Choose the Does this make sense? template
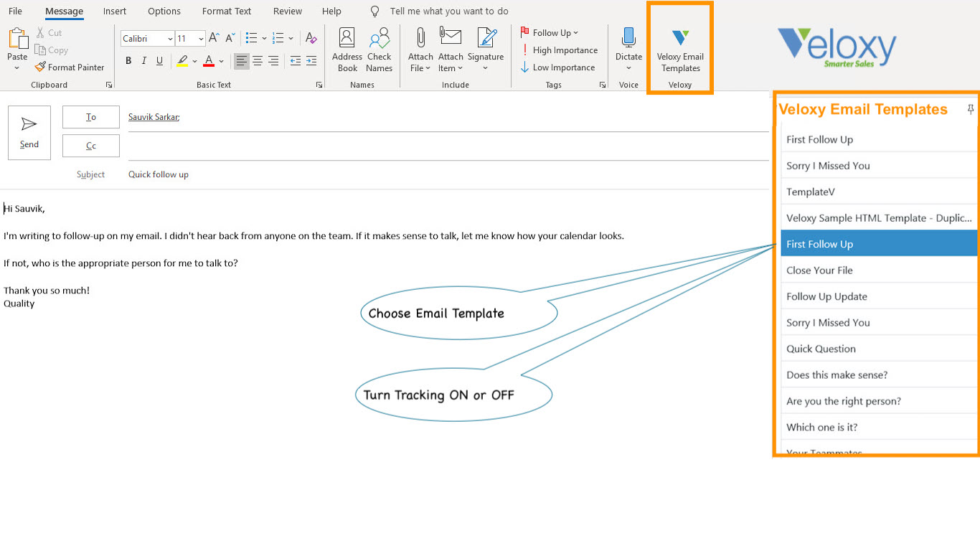The height and width of the screenshot is (551, 980). (x=879, y=375)
